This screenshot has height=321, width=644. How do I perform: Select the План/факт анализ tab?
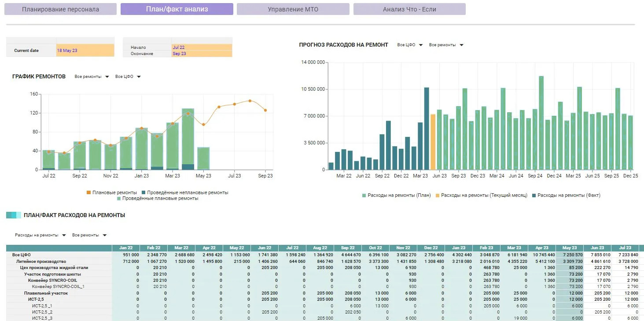[177, 9]
